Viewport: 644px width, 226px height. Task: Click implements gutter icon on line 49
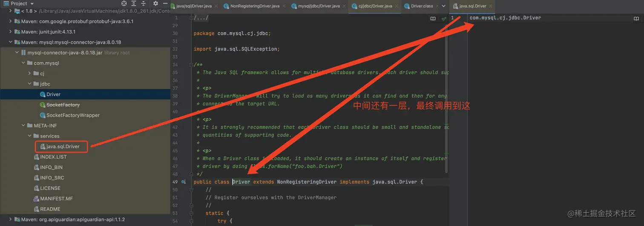(x=183, y=182)
